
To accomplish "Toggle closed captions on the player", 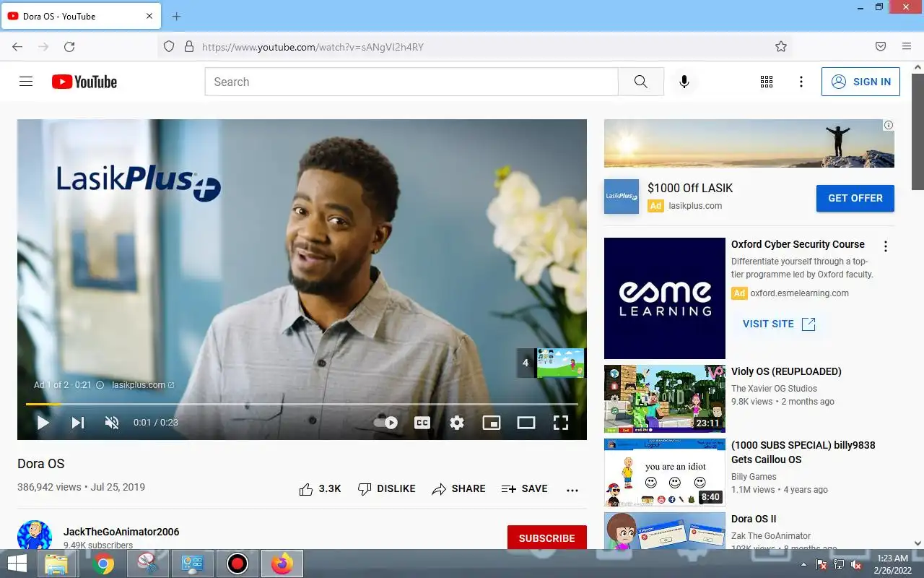I will point(422,423).
